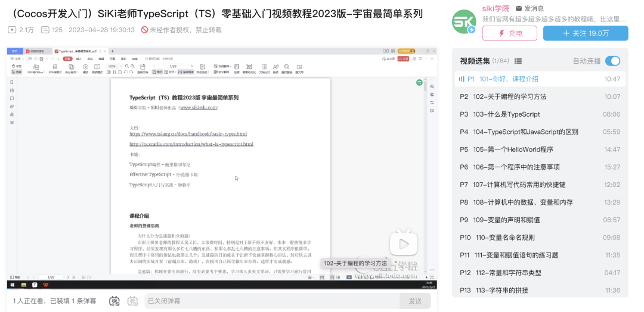Viewport: 644px width, 312px height.
Task: In the video, click the WPS taskbar icon
Action: point(46,285)
